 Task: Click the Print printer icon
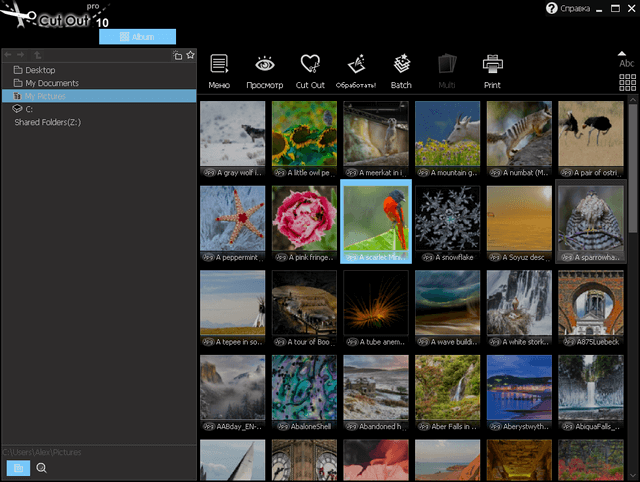[x=492, y=69]
